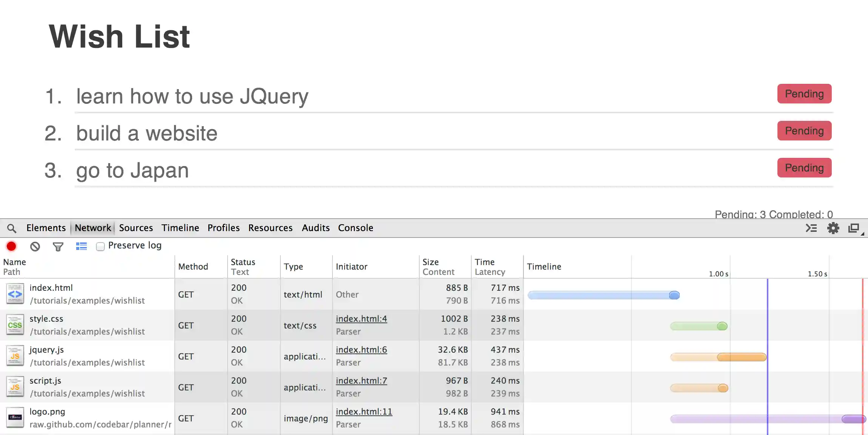Image resolution: width=868 pixels, height=435 pixels.
Task: Click the DevTools search magnifier icon
Action: (x=12, y=228)
